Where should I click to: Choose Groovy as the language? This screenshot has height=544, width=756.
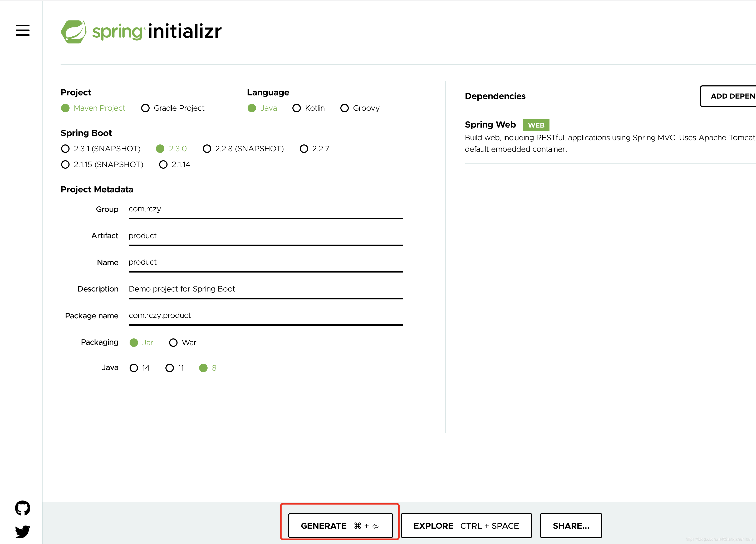[360, 108]
